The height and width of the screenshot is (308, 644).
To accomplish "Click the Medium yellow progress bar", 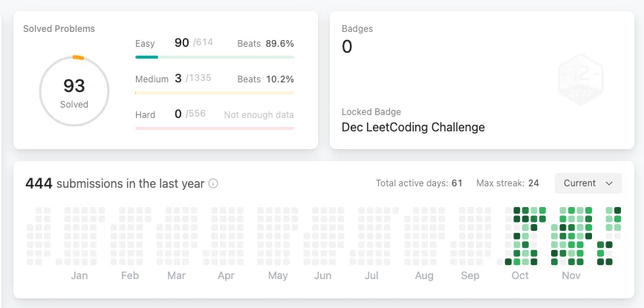I will pos(215,93).
